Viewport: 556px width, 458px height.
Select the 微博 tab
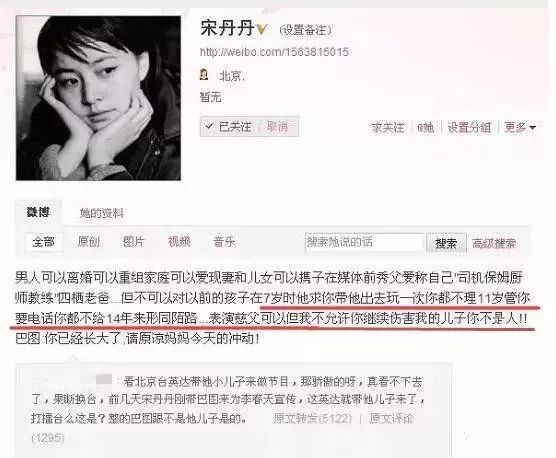[x=38, y=212]
